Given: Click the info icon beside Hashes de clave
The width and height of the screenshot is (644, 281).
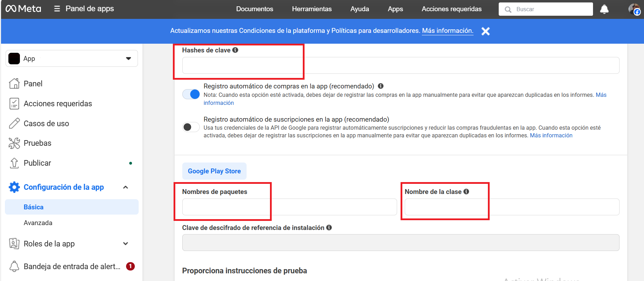Looking at the screenshot, I should pyautogui.click(x=235, y=50).
